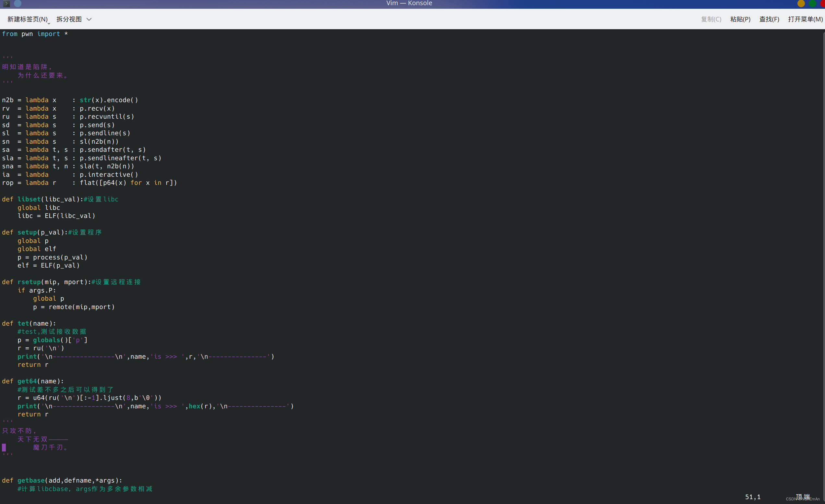Viewport: 825px width, 504px height.
Task: Expand the Split View dropdown chevron
Action: point(89,19)
